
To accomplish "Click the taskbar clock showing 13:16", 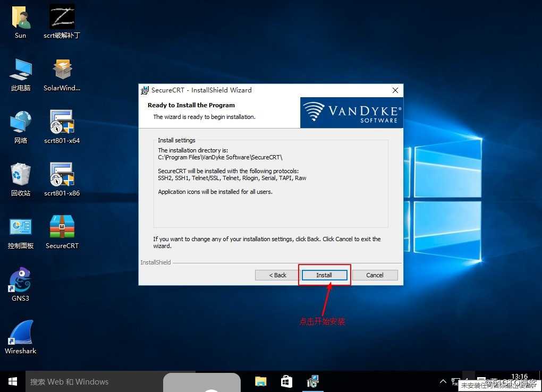I will (519, 377).
